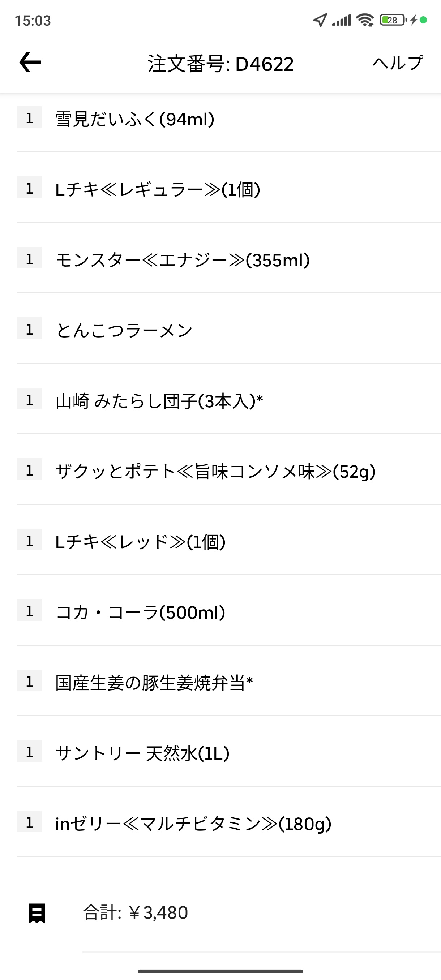Image resolution: width=441 pixels, height=980 pixels.
Task: Select inゼリー≪マルチビタミン≫(180g) item
Action: pyautogui.click(x=229, y=823)
